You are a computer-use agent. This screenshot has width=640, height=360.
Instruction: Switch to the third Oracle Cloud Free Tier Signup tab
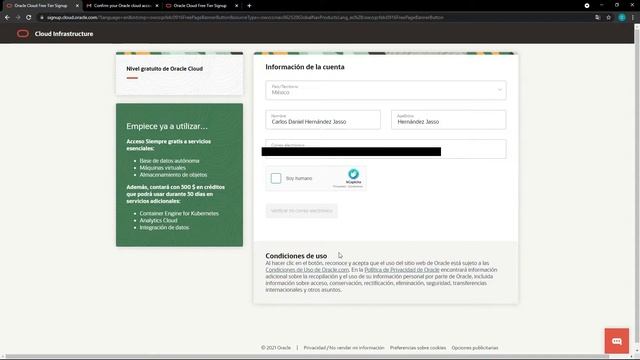[201, 6]
